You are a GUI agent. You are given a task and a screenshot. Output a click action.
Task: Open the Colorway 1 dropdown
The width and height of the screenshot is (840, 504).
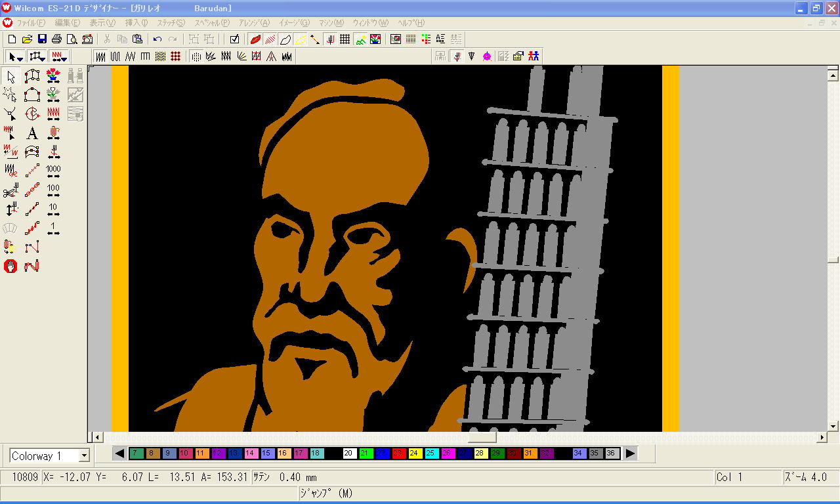(84, 455)
